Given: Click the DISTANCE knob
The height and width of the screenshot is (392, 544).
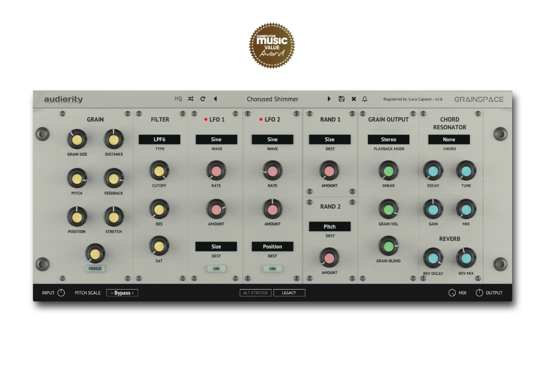Looking at the screenshot, I should tap(114, 140).
